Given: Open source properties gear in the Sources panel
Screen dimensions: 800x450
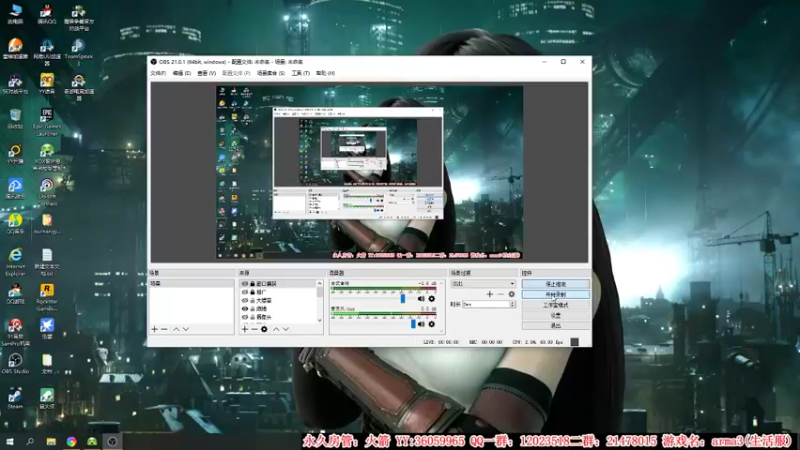Looking at the screenshot, I should click(264, 329).
